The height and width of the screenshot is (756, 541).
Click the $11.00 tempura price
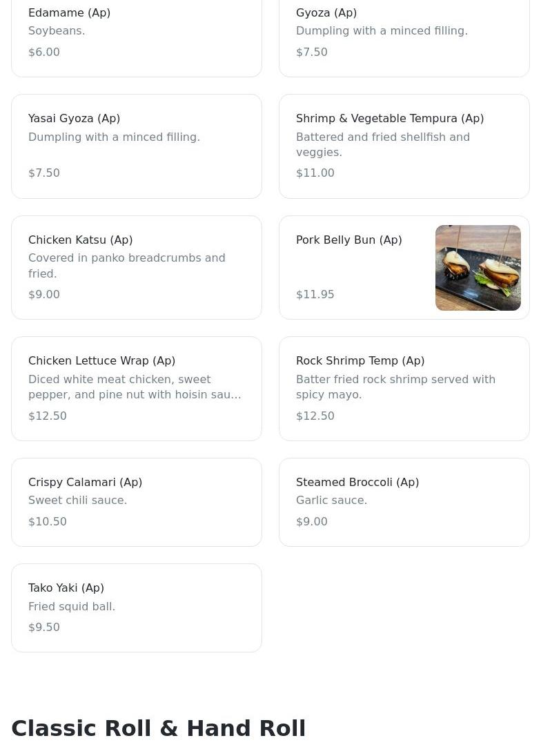[x=315, y=173]
